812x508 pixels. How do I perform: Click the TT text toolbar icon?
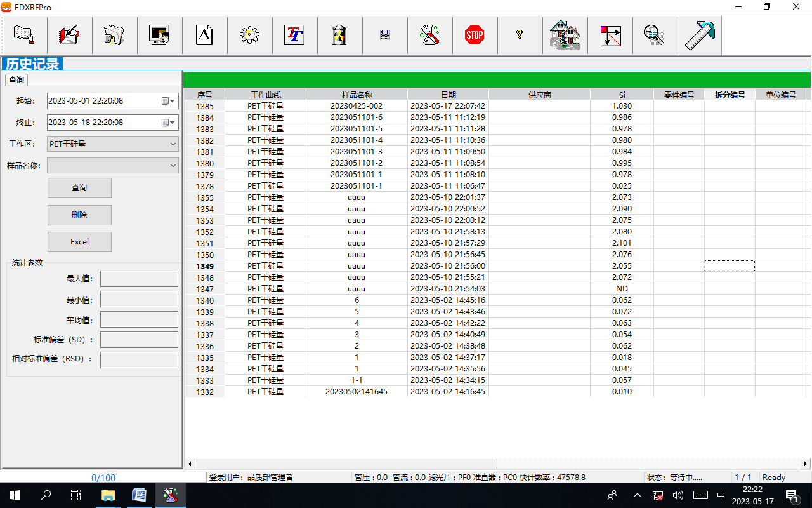tap(294, 35)
